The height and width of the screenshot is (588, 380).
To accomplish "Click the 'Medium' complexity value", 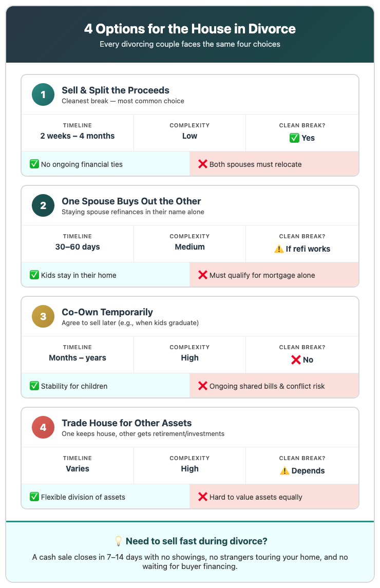I will pyautogui.click(x=189, y=247).
